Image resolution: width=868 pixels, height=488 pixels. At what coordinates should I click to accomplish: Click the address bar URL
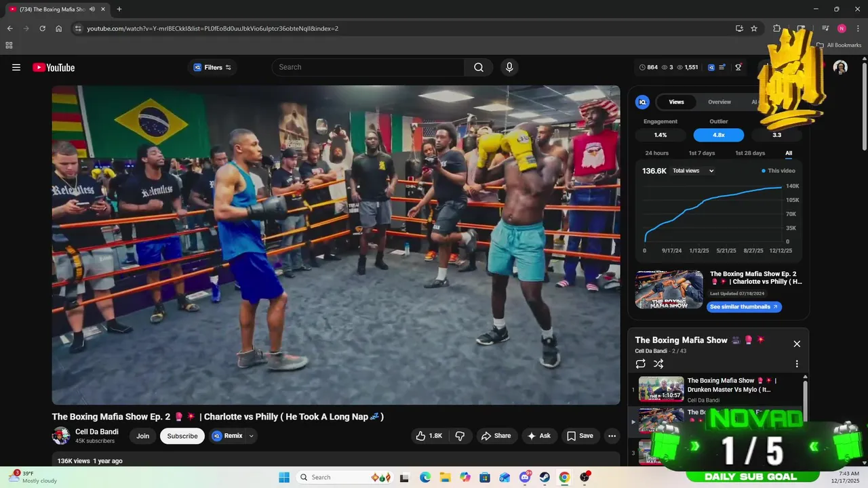(x=212, y=28)
